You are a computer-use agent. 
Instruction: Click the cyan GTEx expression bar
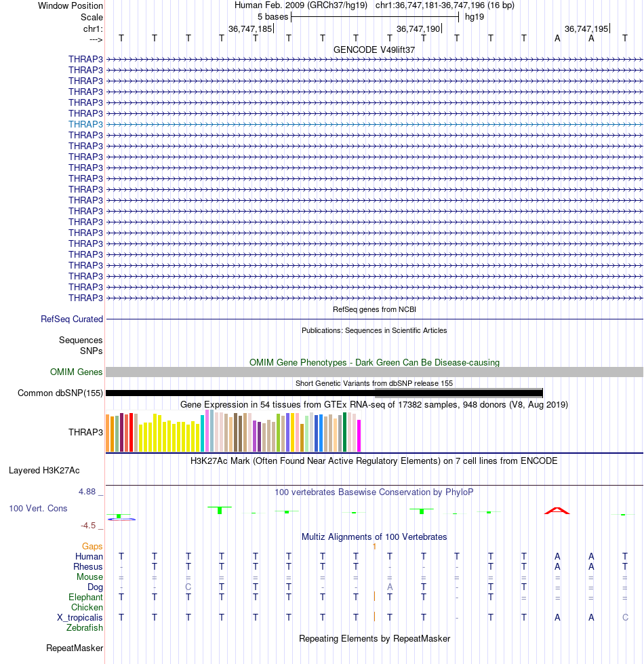(202, 433)
